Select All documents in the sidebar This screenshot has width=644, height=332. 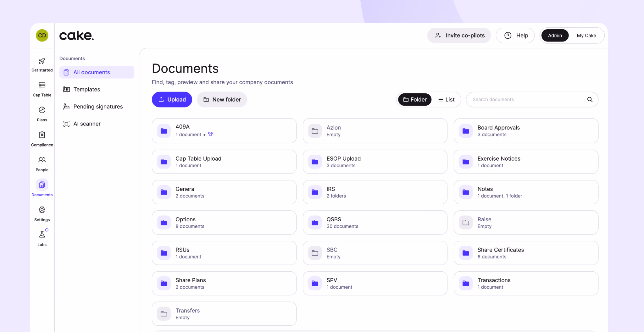click(x=97, y=72)
